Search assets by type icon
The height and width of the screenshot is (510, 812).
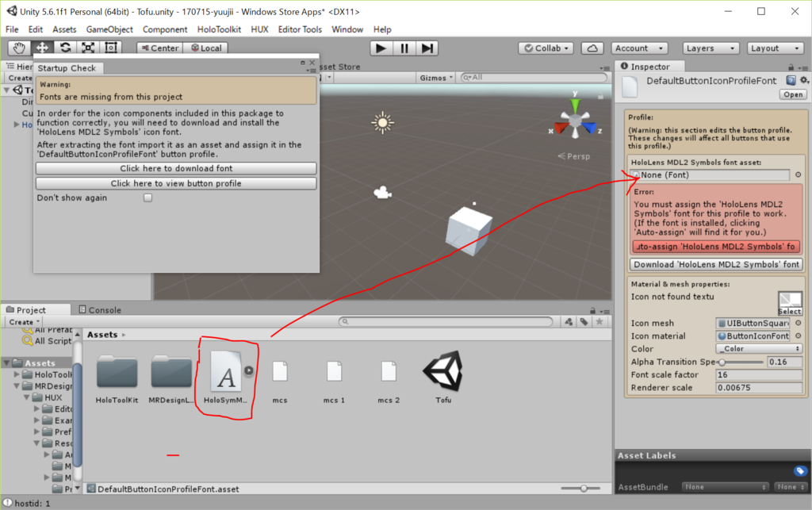click(569, 321)
